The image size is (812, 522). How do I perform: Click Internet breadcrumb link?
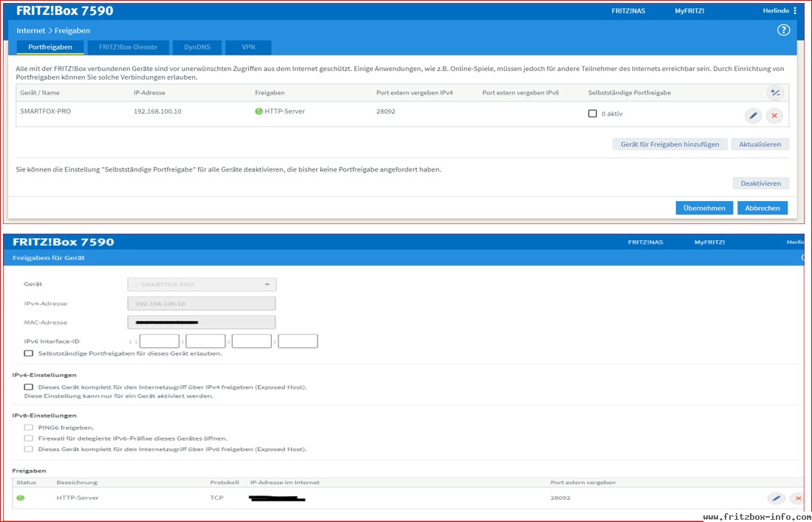click(30, 30)
